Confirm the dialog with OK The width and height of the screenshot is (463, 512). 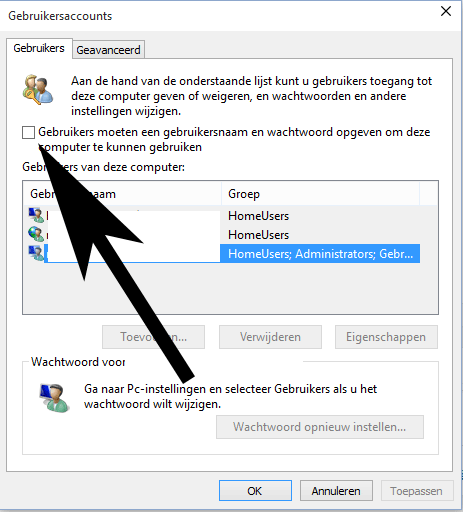coord(255,491)
